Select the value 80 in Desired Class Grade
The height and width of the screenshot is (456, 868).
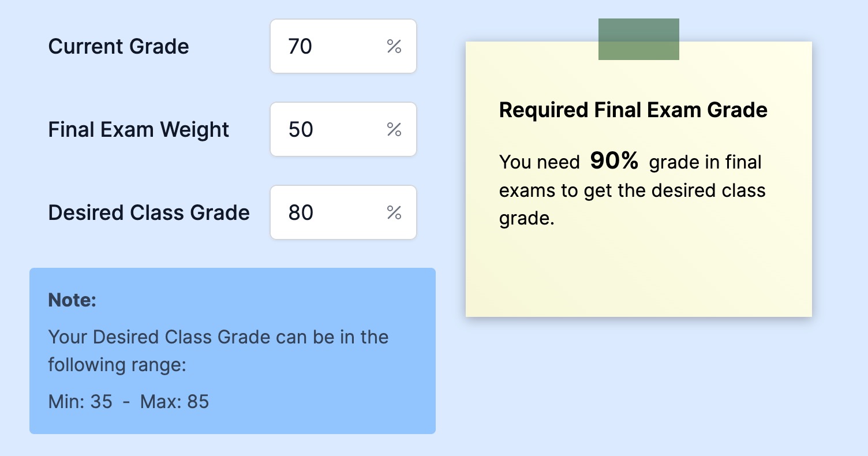point(301,212)
